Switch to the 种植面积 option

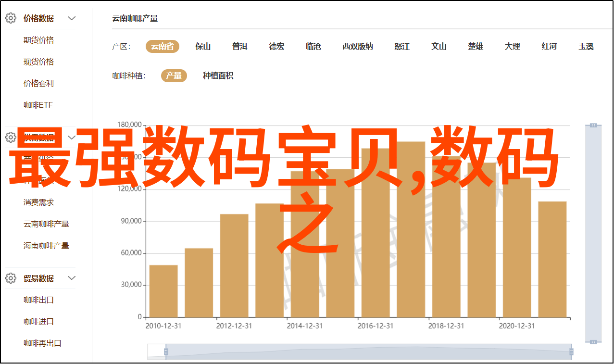pos(218,75)
